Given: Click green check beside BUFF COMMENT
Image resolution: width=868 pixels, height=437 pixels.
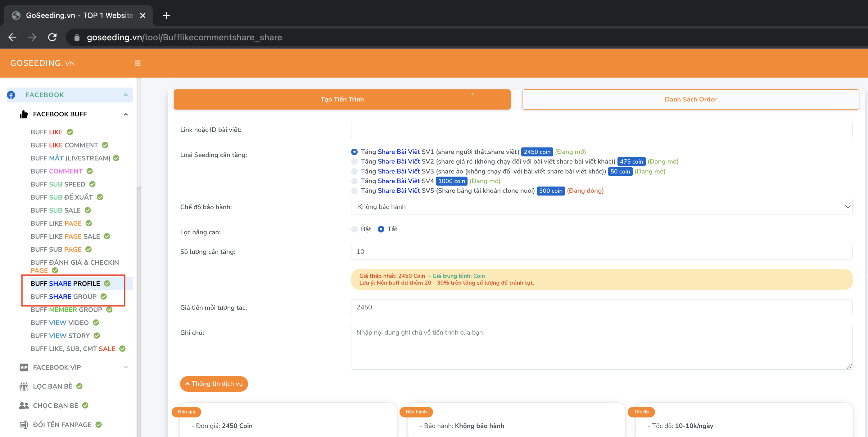Looking at the screenshot, I should tap(90, 171).
